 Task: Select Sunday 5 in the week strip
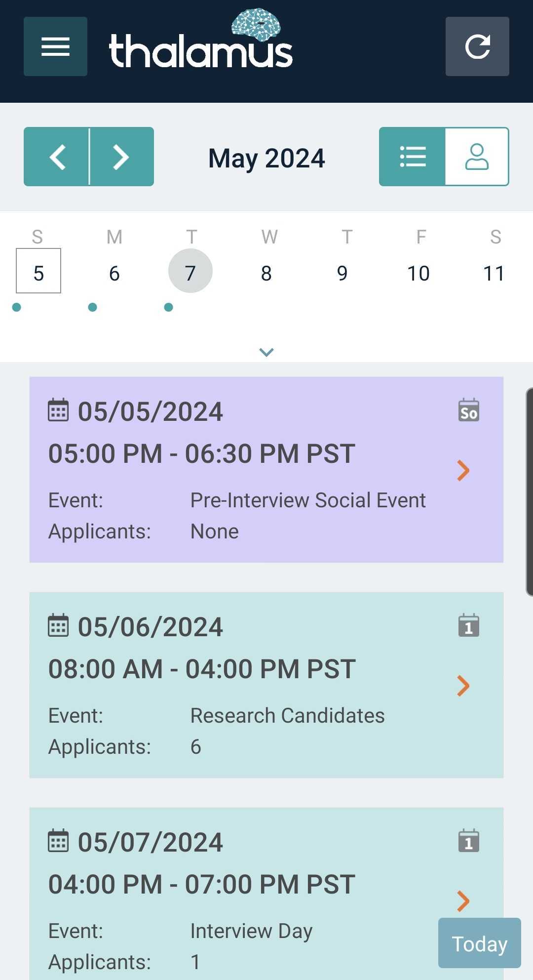pyautogui.click(x=38, y=271)
